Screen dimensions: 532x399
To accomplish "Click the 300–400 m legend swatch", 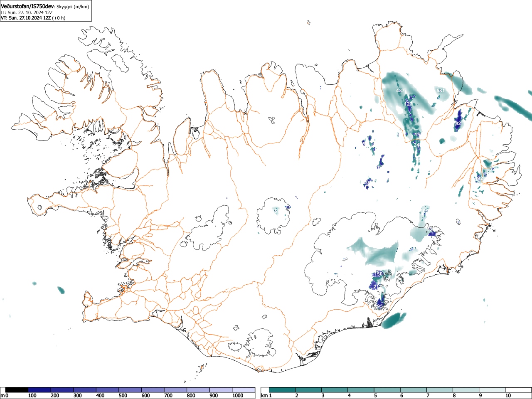I will [85, 390].
